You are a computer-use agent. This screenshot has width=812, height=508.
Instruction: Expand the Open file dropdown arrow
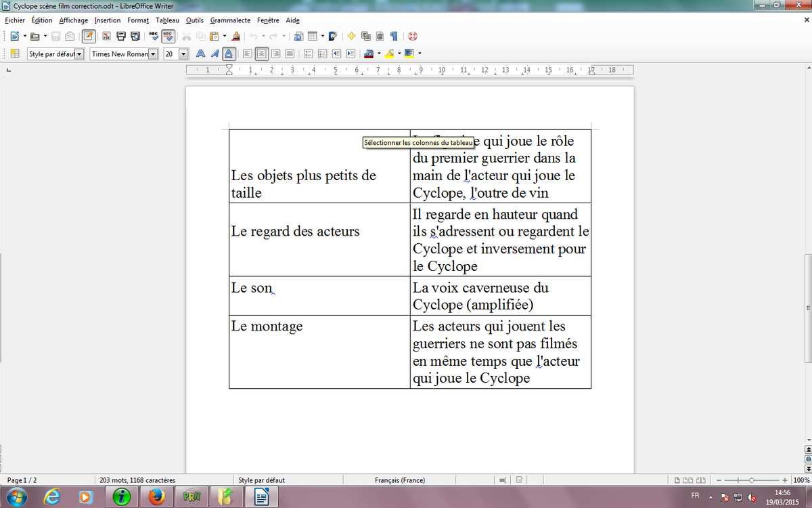pos(45,36)
